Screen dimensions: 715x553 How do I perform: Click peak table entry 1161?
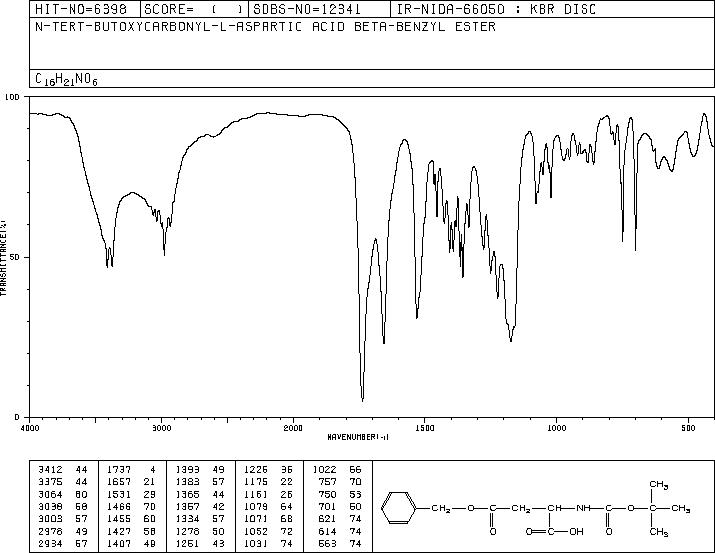[x=256, y=495]
